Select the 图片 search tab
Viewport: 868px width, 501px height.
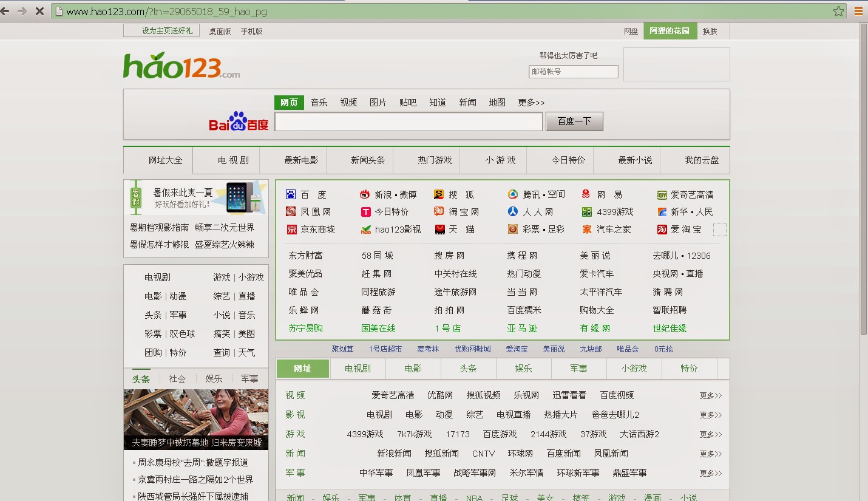[378, 103]
